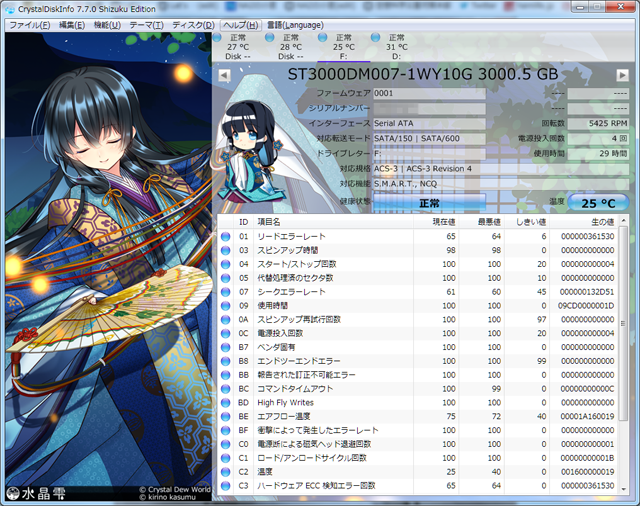640x506 pixels.
Task: Click the 項目名 column header
Action: [333, 222]
